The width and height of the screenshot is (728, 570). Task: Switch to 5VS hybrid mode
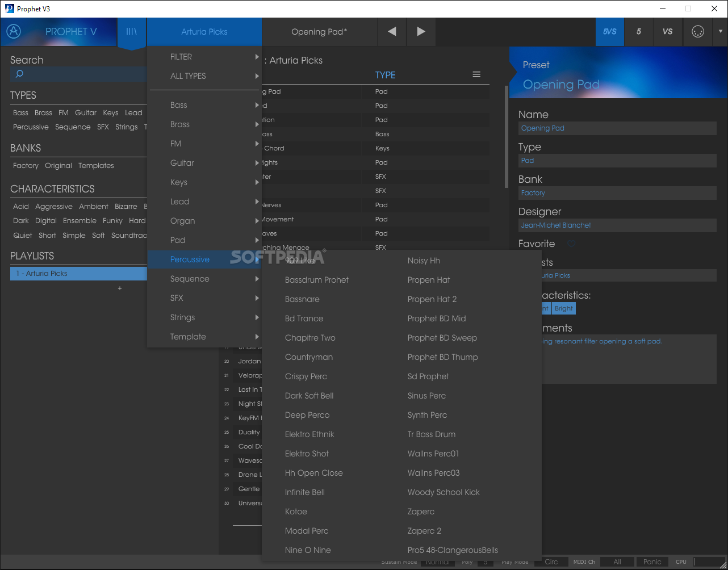pyautogui.click(x=610, y=32)
